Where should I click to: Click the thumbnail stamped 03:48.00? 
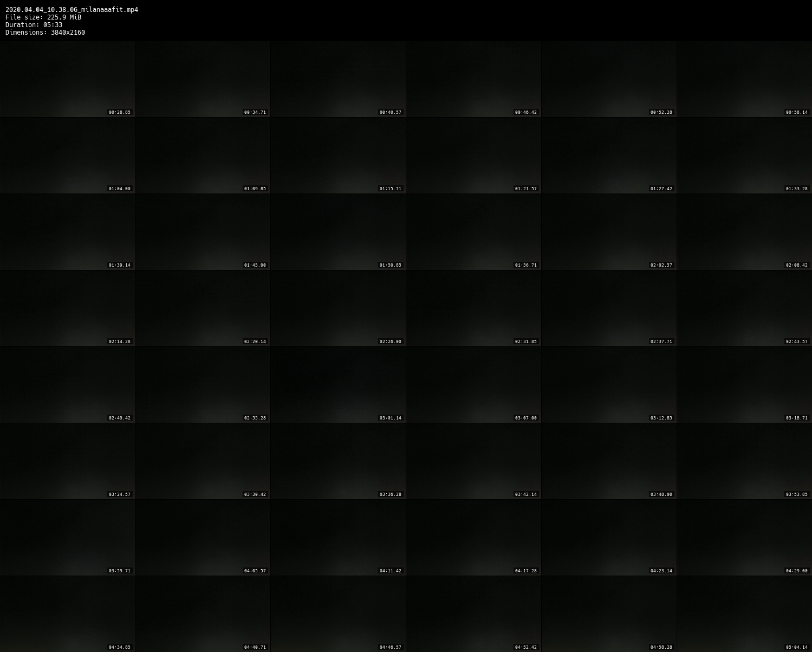pos(609,461)
